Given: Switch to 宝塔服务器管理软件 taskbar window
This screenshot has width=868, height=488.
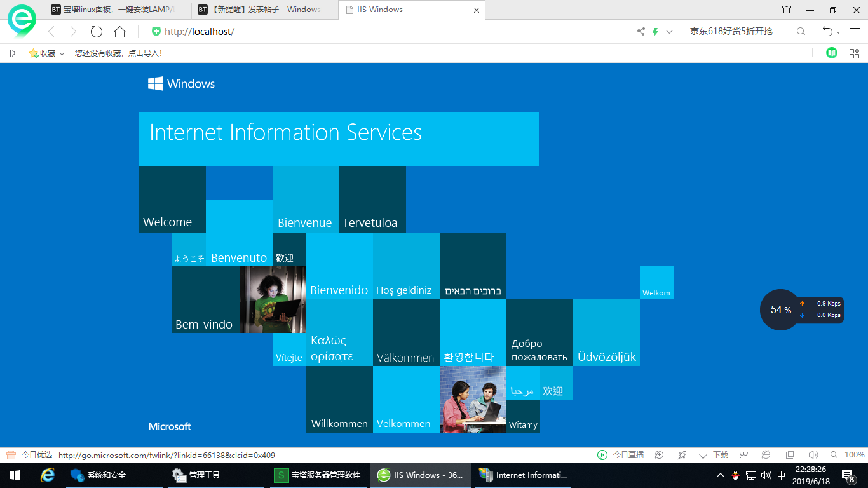Looking at the screenshot, I should (x=318, y=475).
